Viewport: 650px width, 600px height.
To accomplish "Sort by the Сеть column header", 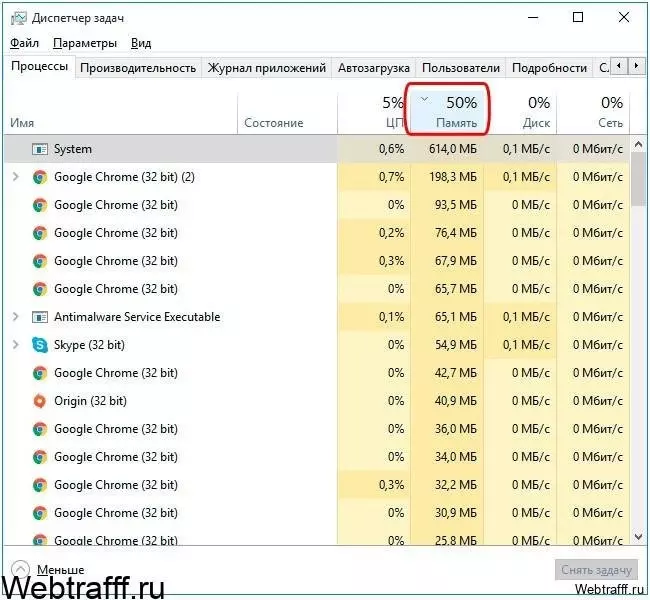I will [594, 112].
